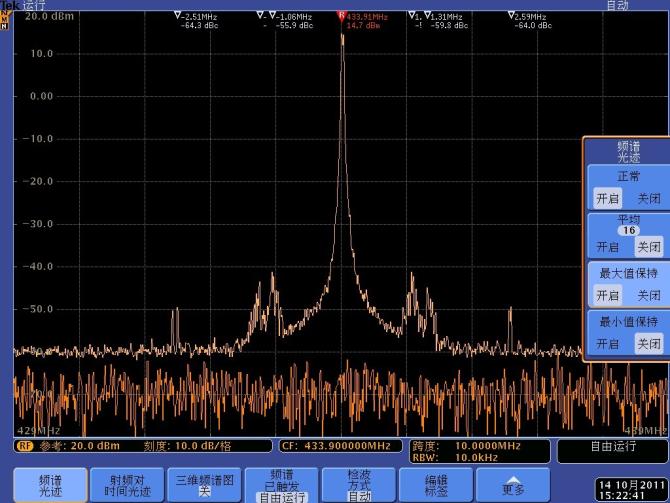
Task: Select the 1.31MHz marker triangle
Action: [426, 15]
